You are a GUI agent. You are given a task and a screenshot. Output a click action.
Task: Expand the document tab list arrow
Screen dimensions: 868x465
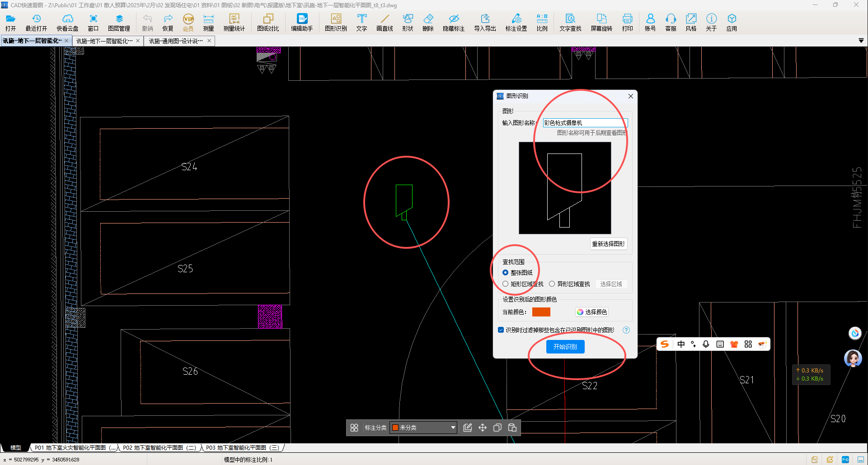pyautogui.click(x=861, y=41)
